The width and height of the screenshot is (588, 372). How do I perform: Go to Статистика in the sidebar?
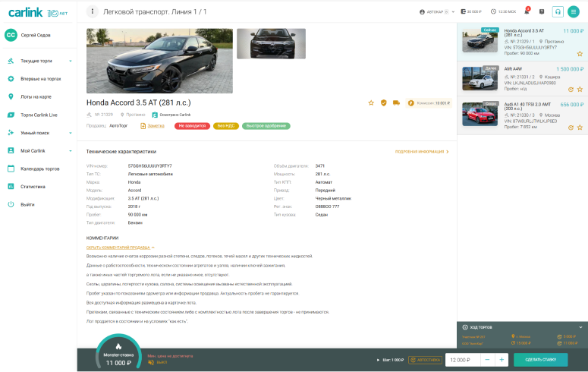tap(33, 186)
